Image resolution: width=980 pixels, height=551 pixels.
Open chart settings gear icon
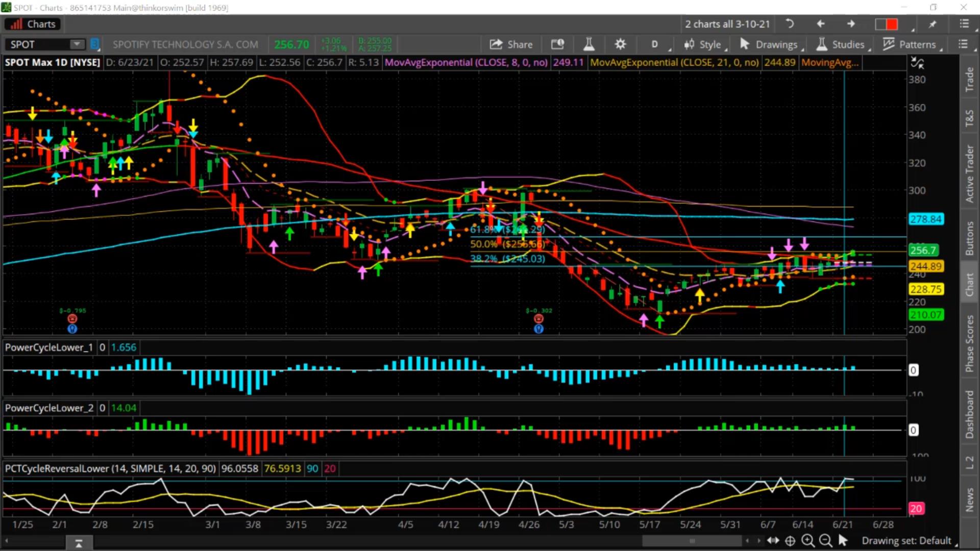click(620, 44)
